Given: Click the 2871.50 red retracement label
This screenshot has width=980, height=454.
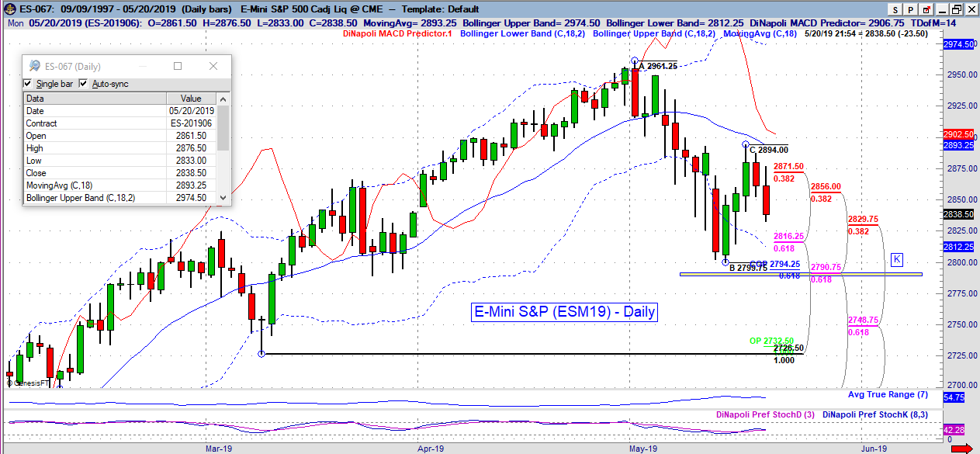Looking at the screenshot, I should pyautogui.click(x=788, y=167).
